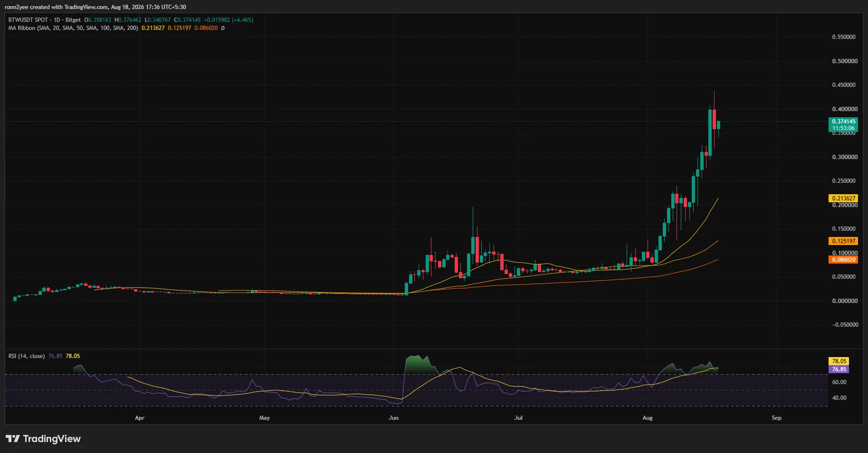Viewport: 868px width, 453px height.
Task: Click the 0.450000 price axis label
Action: click(x=844, y=85)
